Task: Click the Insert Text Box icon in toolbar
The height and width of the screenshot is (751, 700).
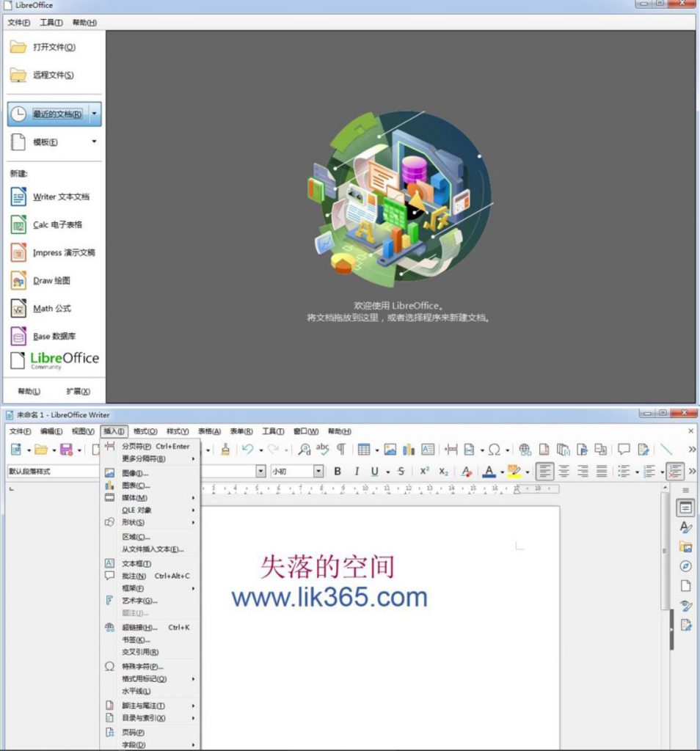Action: coord(427,450)
